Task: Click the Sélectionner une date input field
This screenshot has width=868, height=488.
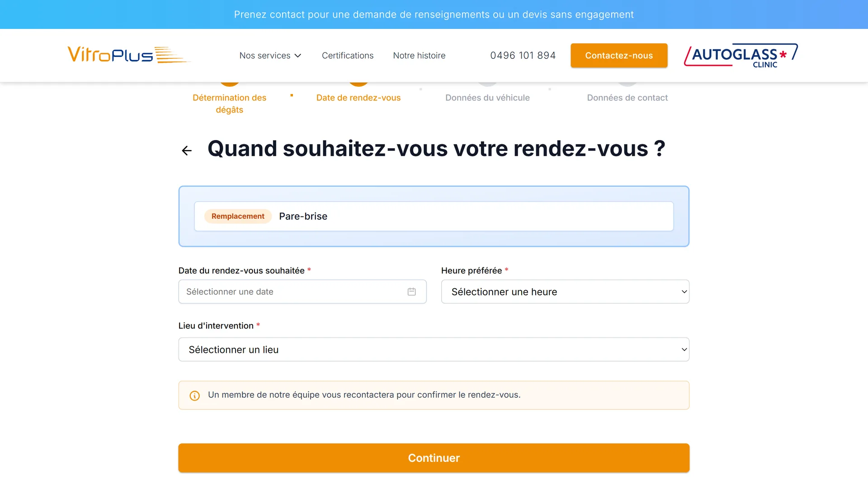Action: 302,292
